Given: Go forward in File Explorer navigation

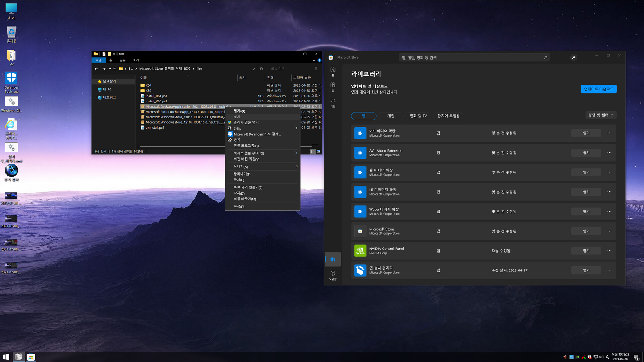Looking at the screenshot, I should pos(104,69).
